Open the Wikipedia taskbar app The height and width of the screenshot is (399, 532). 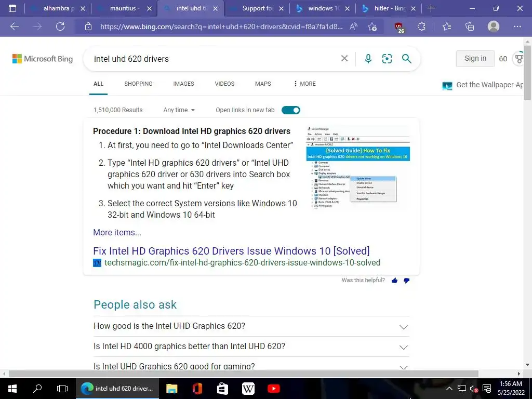[248, 389]
